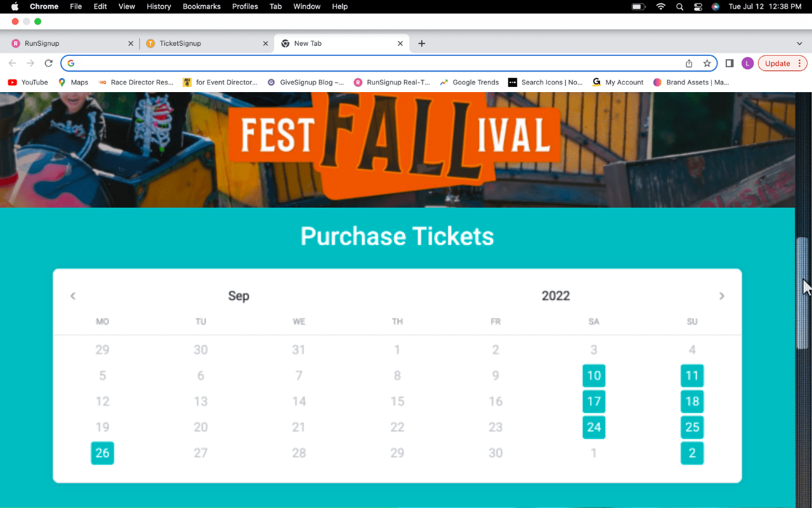Select the ticket date September 26
The width and height of the screenshot is (812, 508).
coord(102,453)
